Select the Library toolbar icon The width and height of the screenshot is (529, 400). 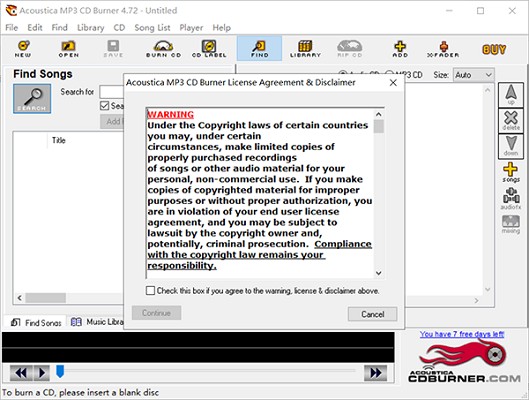click(x=305, y=49)
